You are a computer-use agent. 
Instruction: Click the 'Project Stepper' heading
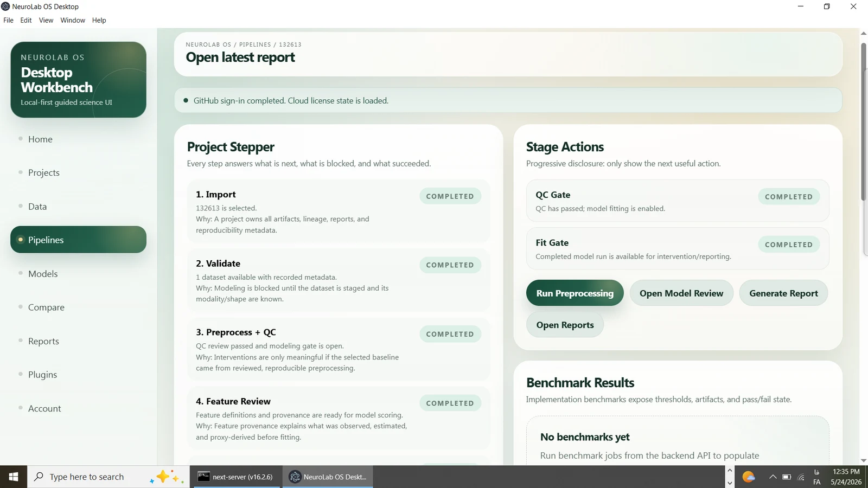[231, 147]
